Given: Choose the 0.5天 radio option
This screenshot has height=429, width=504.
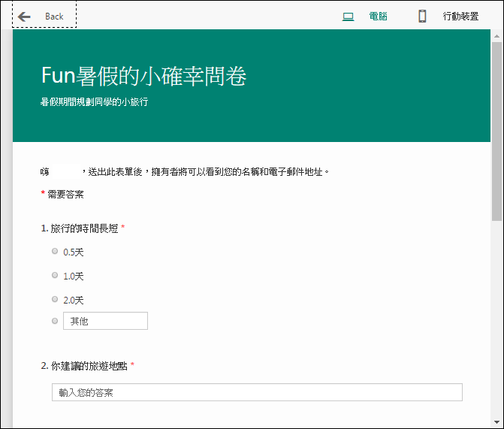Looking at the screenshot, I should pos(55,251).
